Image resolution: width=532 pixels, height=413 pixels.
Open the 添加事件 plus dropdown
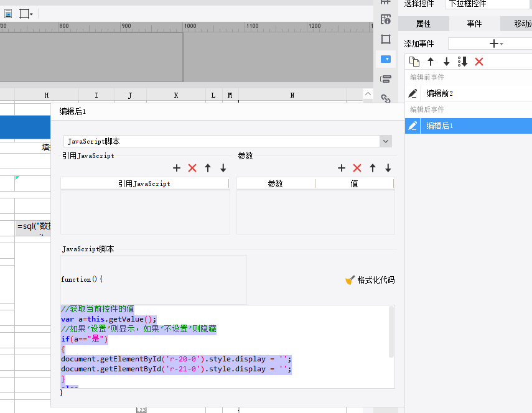tap(496, 44)
